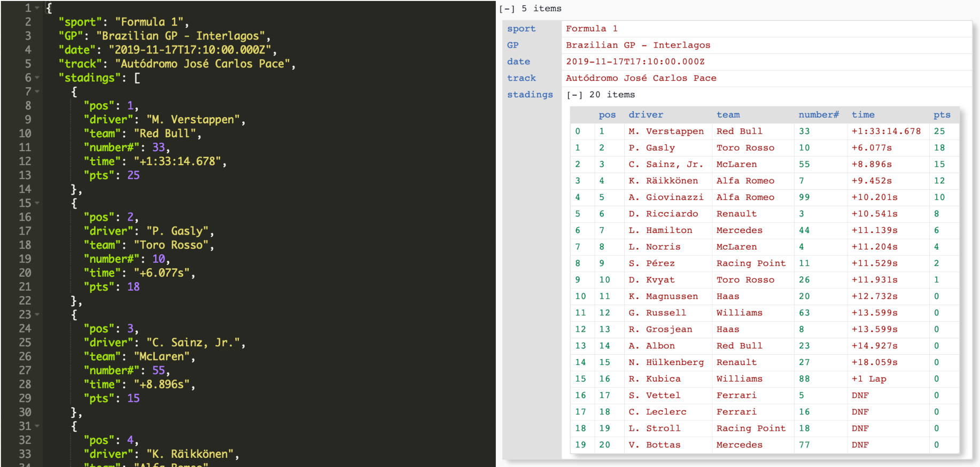Collapse the '5 items' root toggle in table view

click(x=506, y=9)
